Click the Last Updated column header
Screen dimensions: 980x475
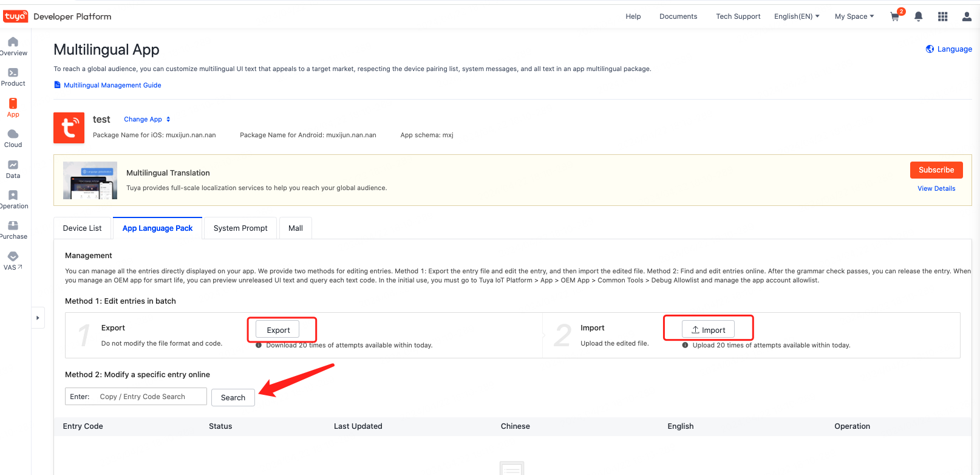tap(358, 426)
